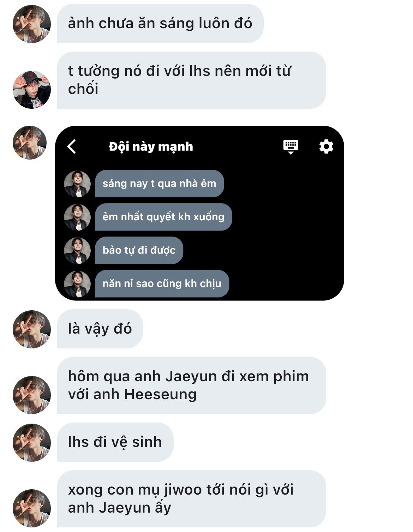This screenshot has width=413, height=532.
Task: Tap avatar beside 'lhs đi vệ sinh'
Action: click(32, 443)
